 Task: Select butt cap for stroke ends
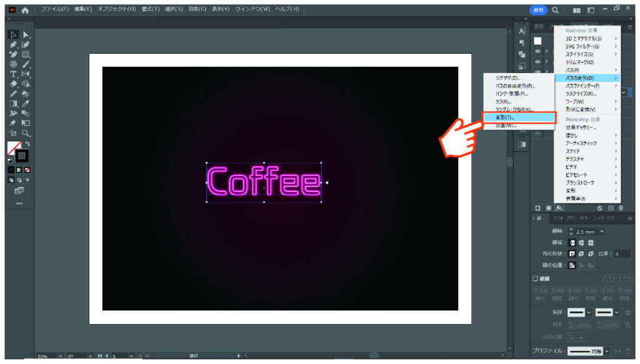572,243
